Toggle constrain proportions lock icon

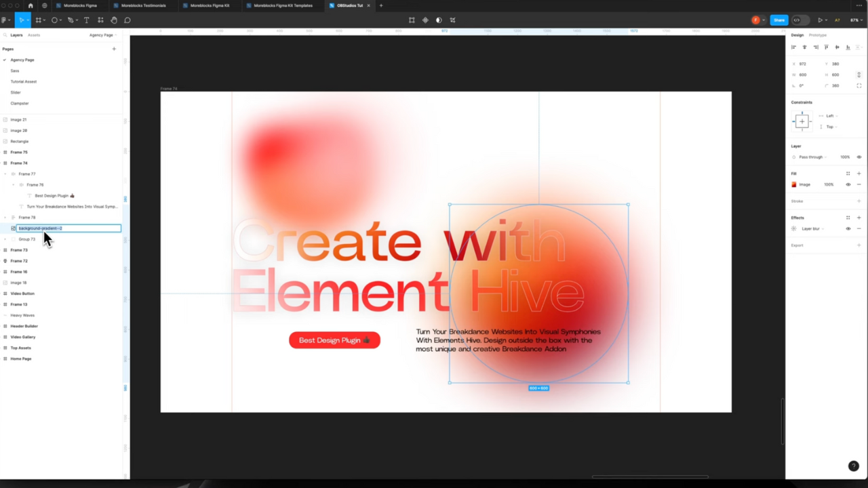859,75
